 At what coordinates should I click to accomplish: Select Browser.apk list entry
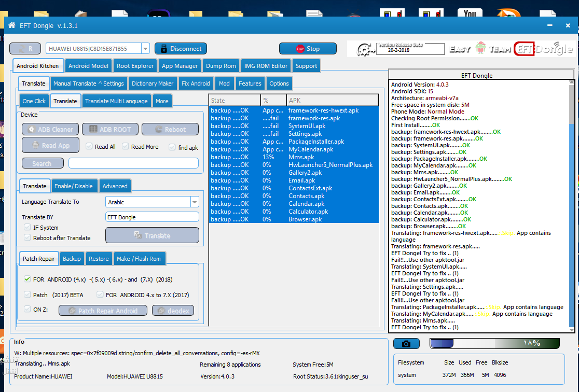(294, 219)
